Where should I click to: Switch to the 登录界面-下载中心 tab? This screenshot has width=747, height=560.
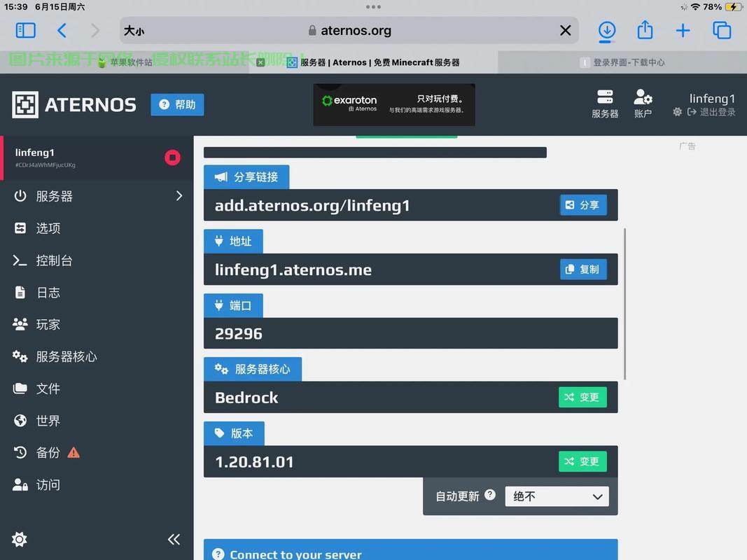[x=622, y=62]
